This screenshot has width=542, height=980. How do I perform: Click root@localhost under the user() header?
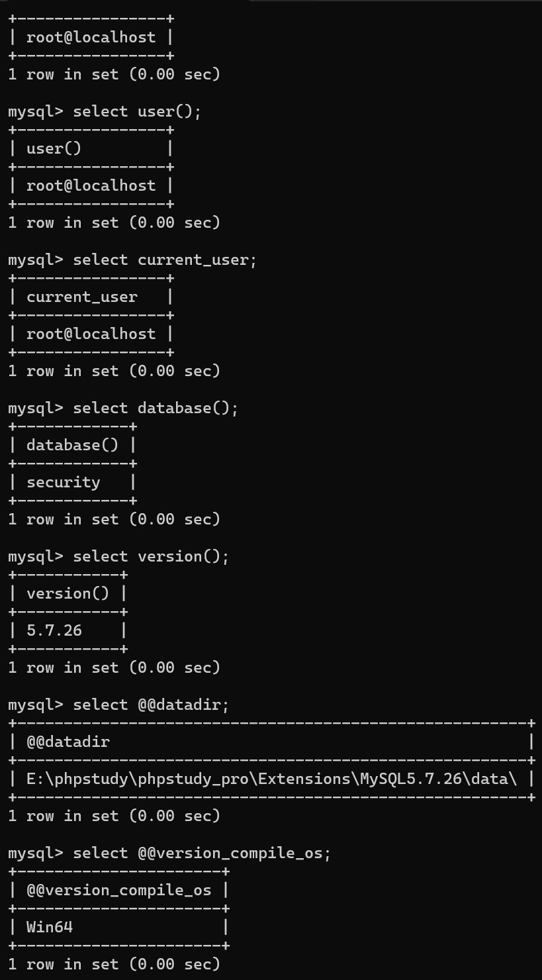click(x=91, y=185)
